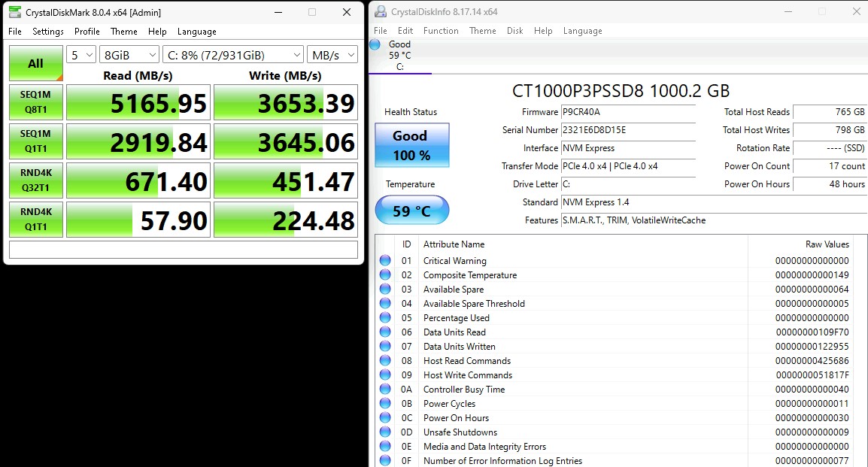The height and width of the screenshot is (467, 868).
Task: Click the Total Host Reads value 765 GB
Action: tap(830, 112)
